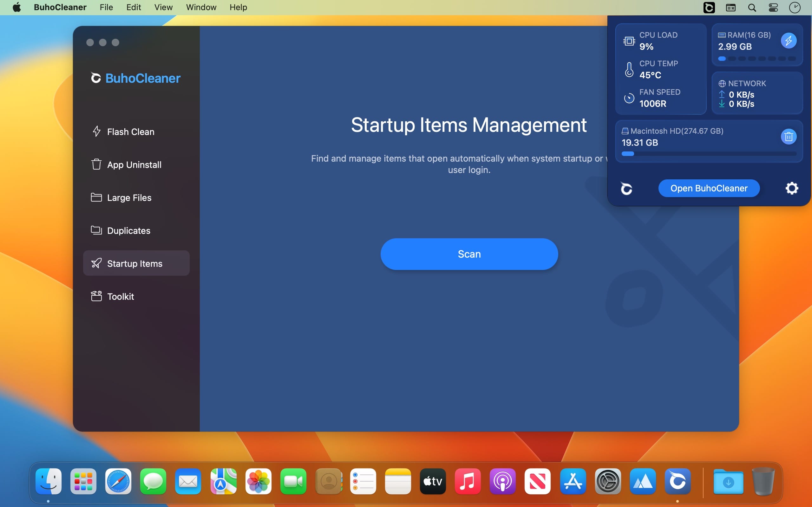812x507 pixels.
Task: Click the Macintosh HD trash clean icon
Action: (788, 137)
